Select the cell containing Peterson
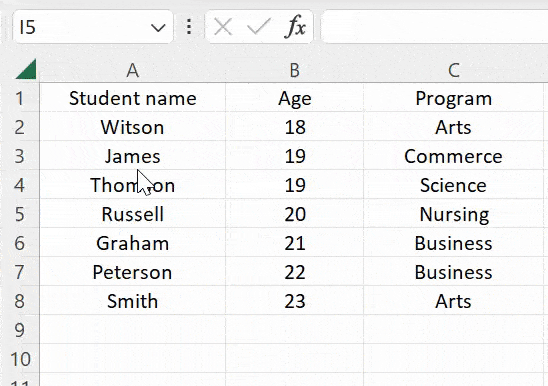Viewport: 548px width, 386px height. (x=132, y=272)
